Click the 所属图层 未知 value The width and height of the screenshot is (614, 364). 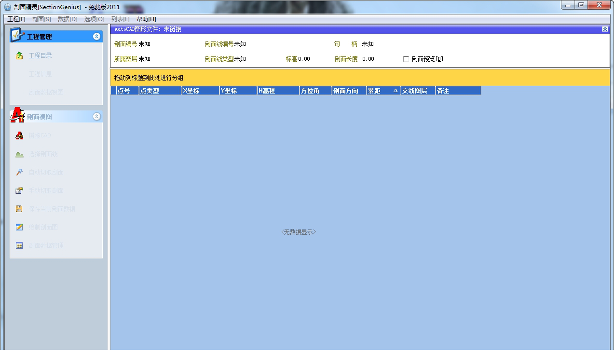(x=144, y=59)
